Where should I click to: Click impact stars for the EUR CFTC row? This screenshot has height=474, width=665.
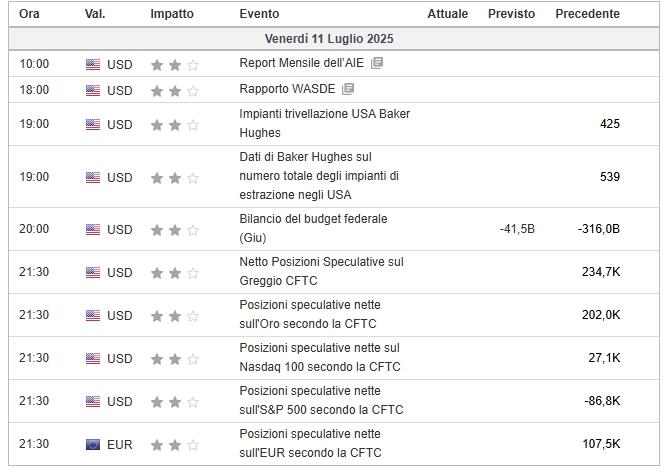coord(174,444)
